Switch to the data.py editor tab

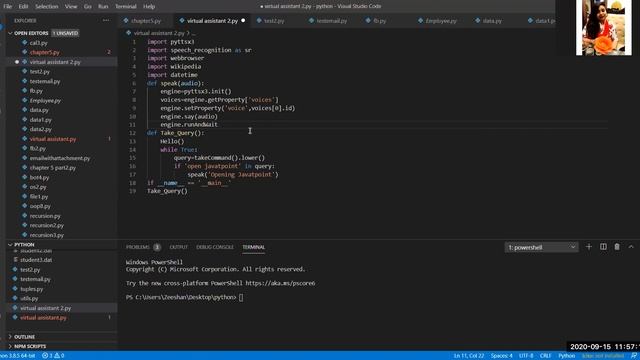click(492, 20)
